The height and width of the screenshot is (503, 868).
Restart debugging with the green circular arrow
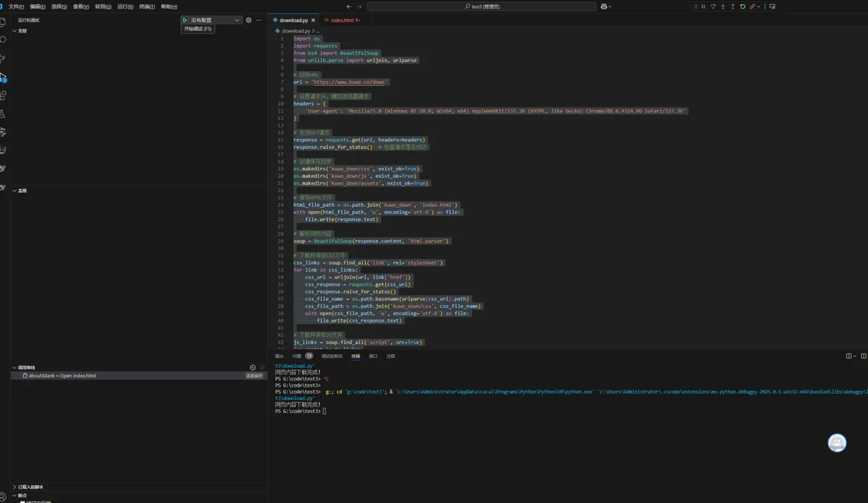pos(743,7)
